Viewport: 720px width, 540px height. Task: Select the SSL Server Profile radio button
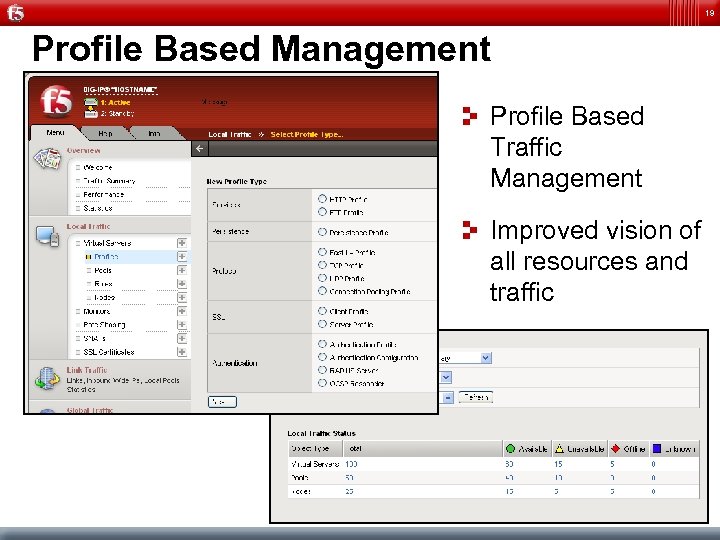[x=322, y=324]
